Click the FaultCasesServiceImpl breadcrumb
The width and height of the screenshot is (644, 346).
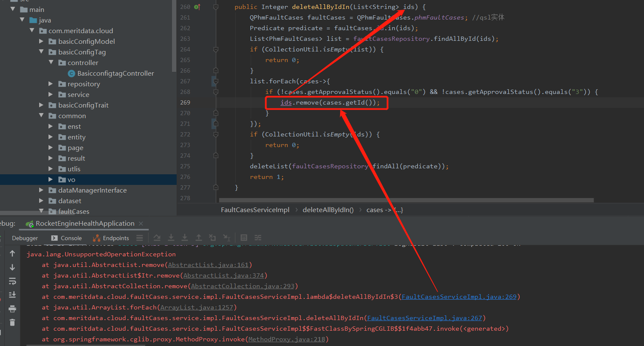pyautogui.click(x=255, y=210)
